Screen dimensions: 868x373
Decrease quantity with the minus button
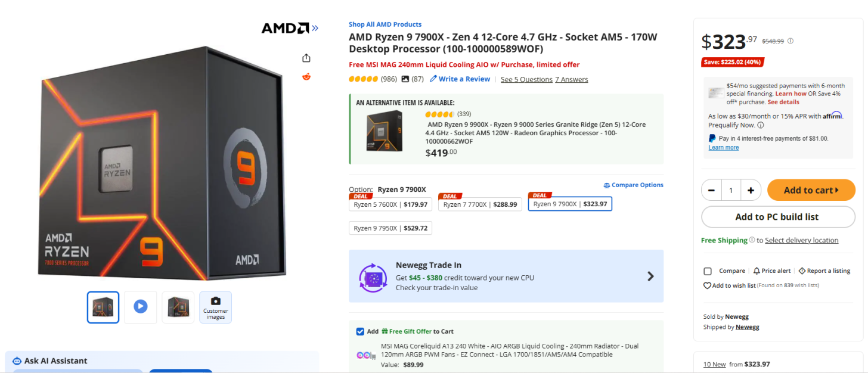tap(711, 191)
